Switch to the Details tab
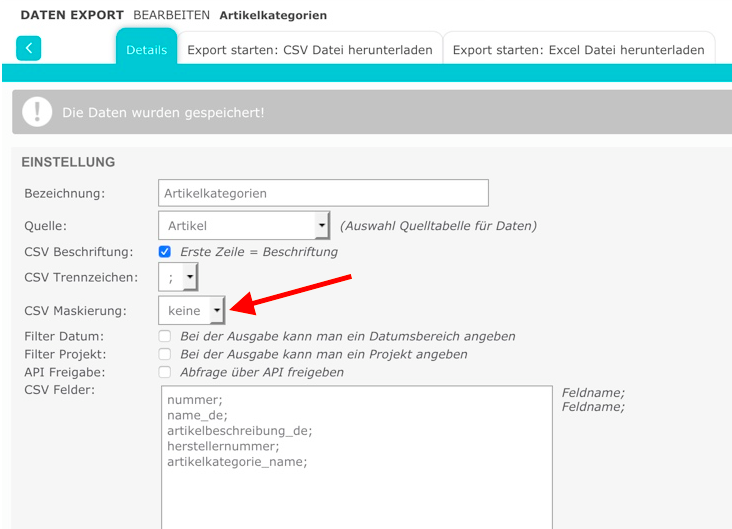This screenshot has height=529, width=732. point(146,49)
